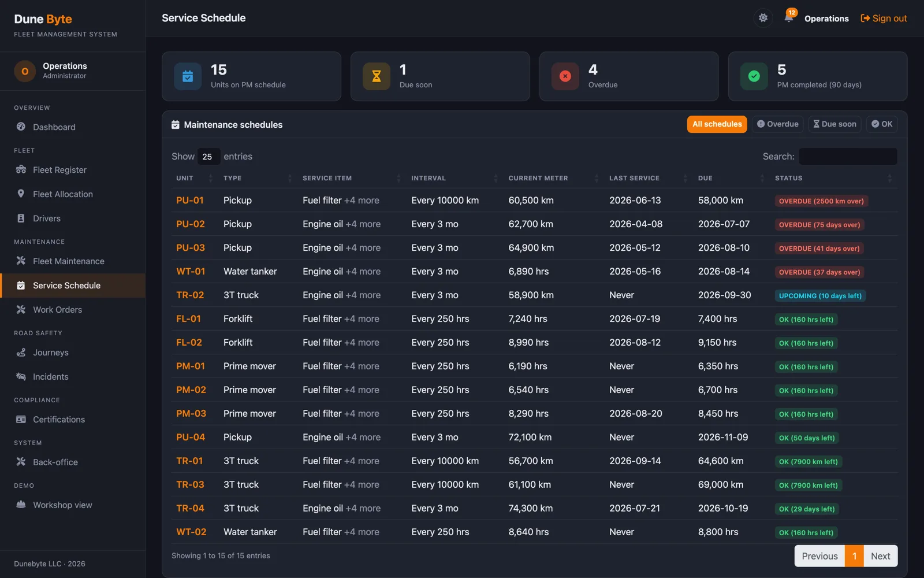Click the Search input field
The height and width of the screenshot is (578, 924).
[848, 157]
